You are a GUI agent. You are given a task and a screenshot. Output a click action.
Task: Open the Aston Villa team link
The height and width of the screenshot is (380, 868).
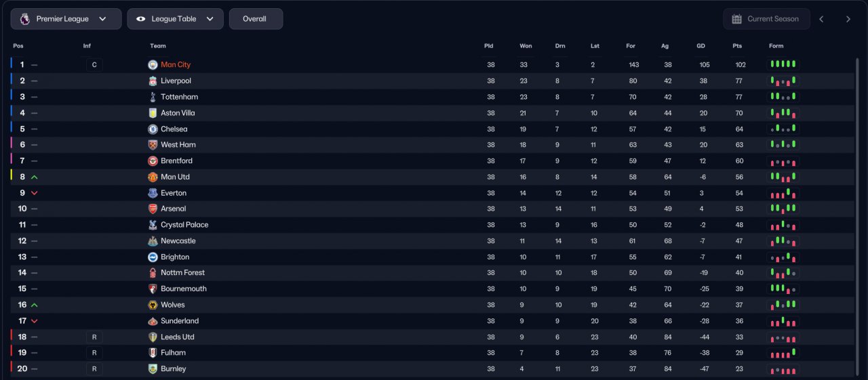[178, 113]
